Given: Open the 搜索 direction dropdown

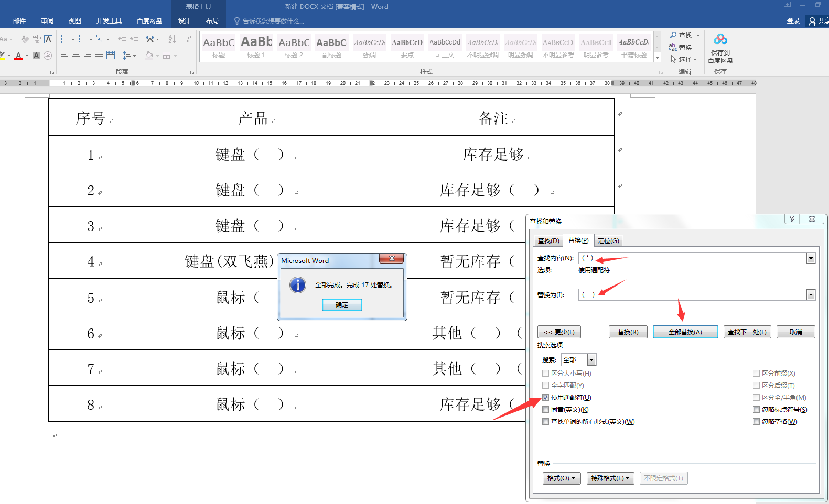Looking at the screenshot, I should (x=591, y=360).
